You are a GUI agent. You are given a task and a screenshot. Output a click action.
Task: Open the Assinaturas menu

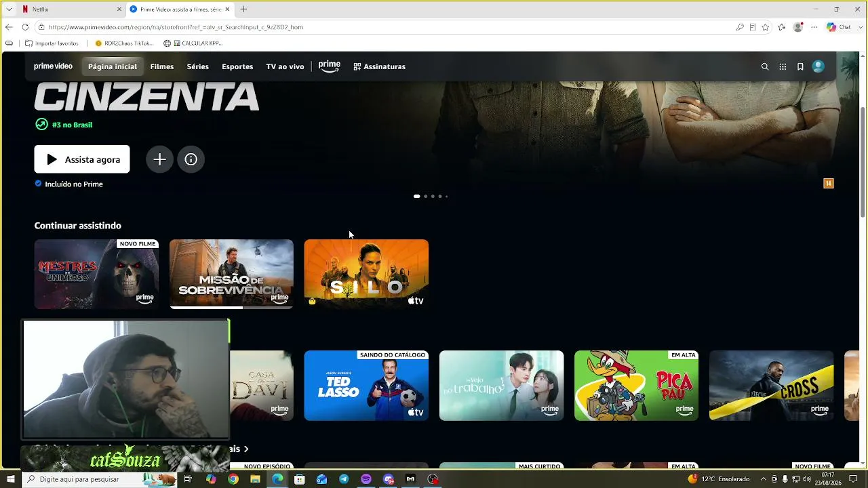(380, 66)
